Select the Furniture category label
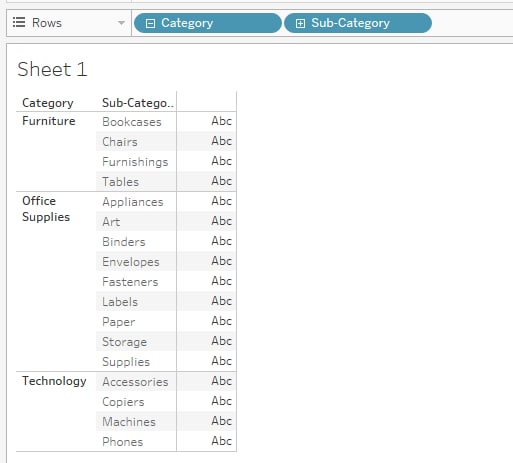The height and width of the screenshot is (463, 513). point(49,121)
